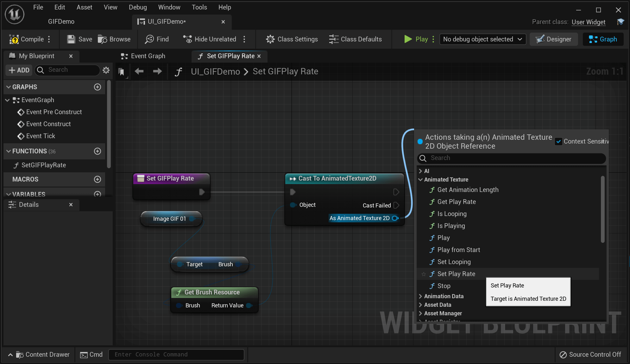Open My Blueprint settings gear
The width and height of the screenshot is (630, 364).
coord(106,70)
